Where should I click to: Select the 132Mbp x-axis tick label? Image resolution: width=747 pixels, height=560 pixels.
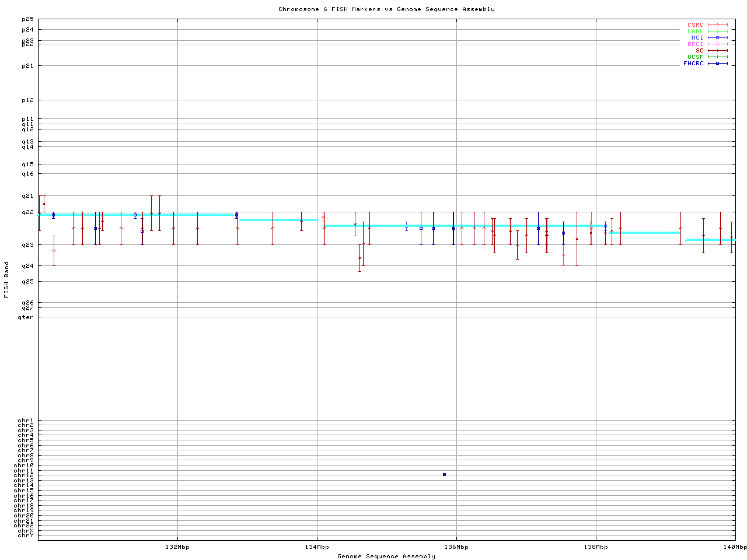177,547
